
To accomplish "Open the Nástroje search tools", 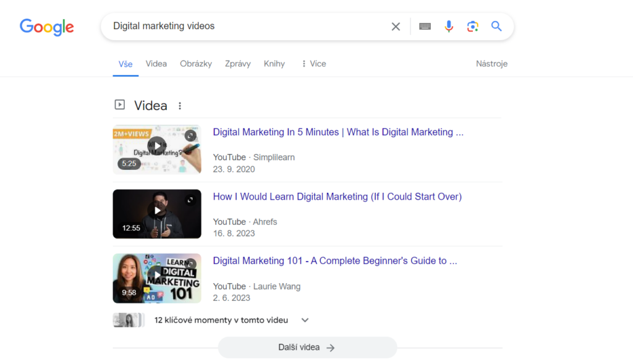I will tap(491, 64).
